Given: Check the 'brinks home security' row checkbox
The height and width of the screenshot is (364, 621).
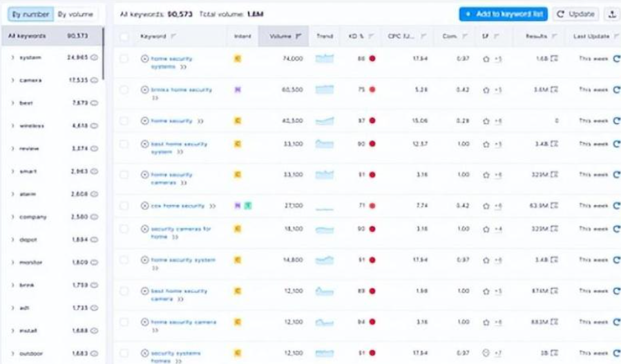Looking at the screenshot, I should point(124,90).
